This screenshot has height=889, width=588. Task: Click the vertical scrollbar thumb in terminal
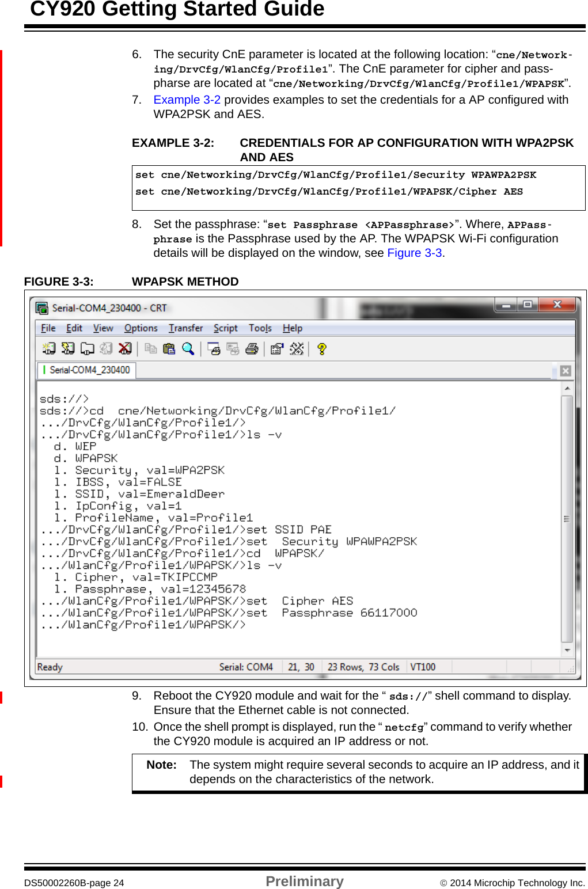pos(567,518)
